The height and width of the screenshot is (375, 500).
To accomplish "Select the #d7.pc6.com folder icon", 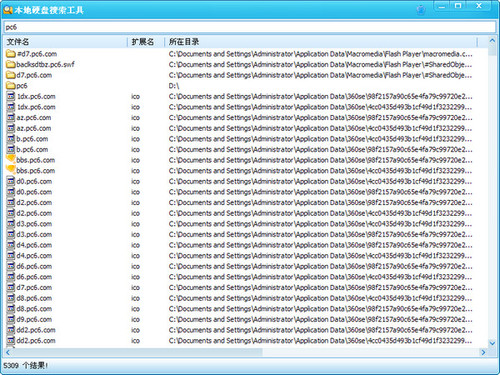I will click(x=11, y=54).
